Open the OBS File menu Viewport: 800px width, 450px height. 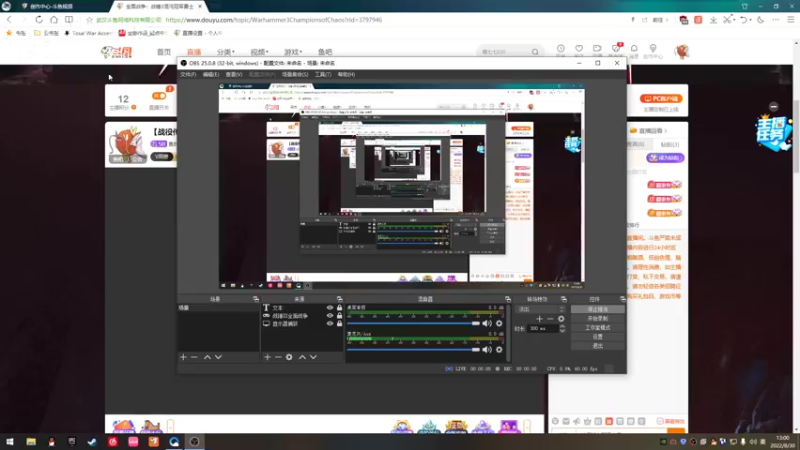188,74
